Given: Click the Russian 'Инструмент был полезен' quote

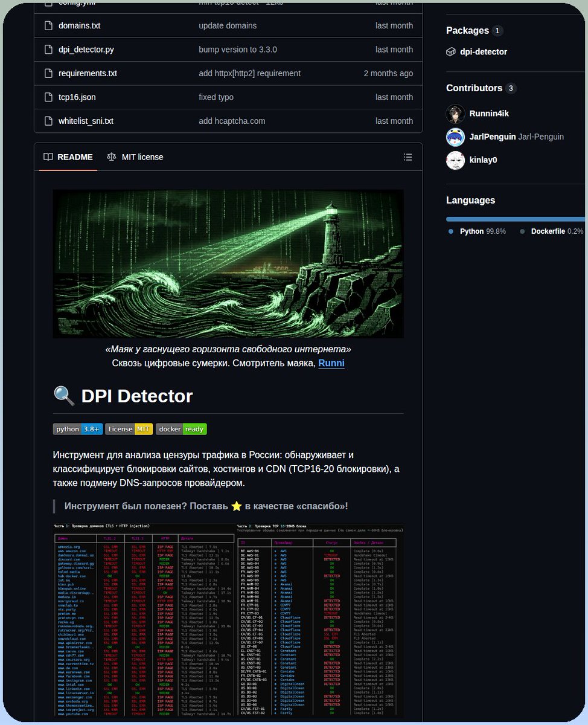Looking at the screenshot, I should 206,506.
